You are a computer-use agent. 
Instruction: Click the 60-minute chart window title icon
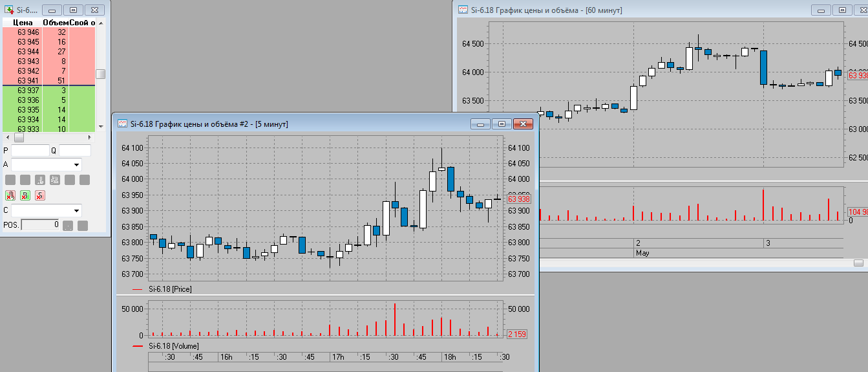tap(463, 9)
